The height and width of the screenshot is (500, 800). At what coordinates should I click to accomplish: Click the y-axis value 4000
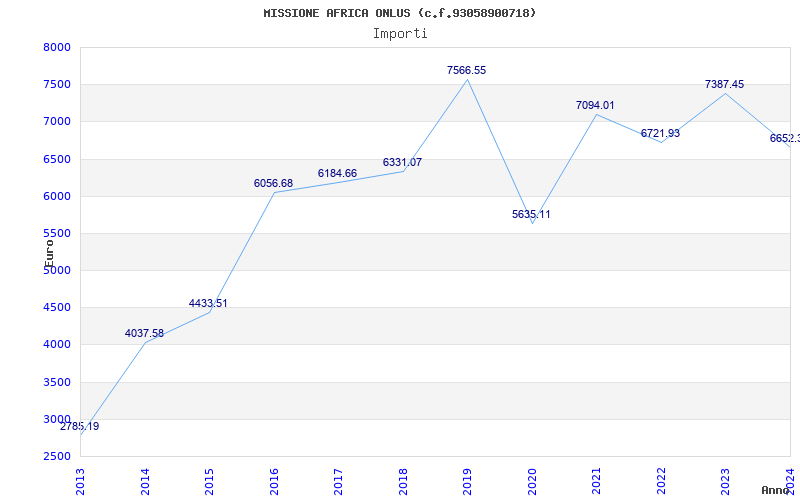pos(57,345)
